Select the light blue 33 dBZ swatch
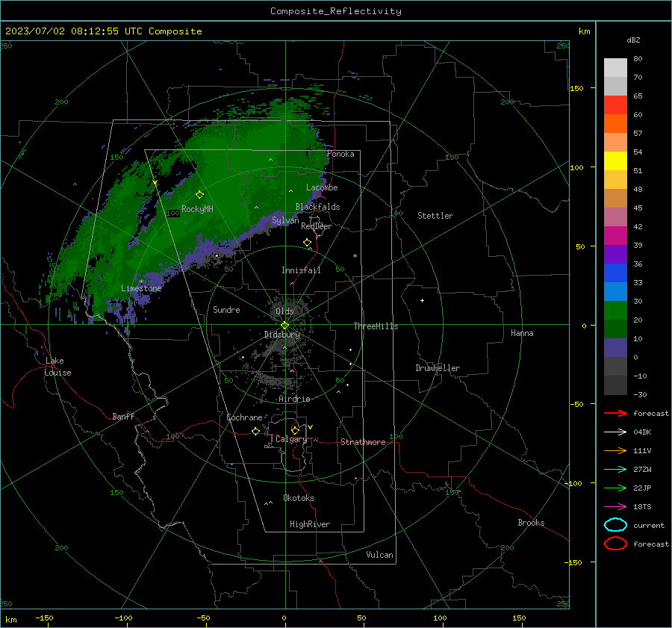The width and height of the screenshot is (672, 628). click(x=615, y=291)
